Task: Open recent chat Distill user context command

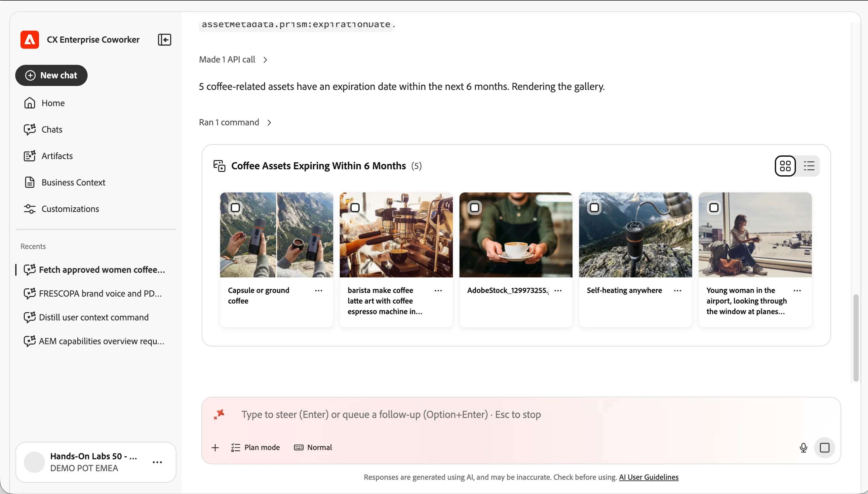Action: click(96, 317)
